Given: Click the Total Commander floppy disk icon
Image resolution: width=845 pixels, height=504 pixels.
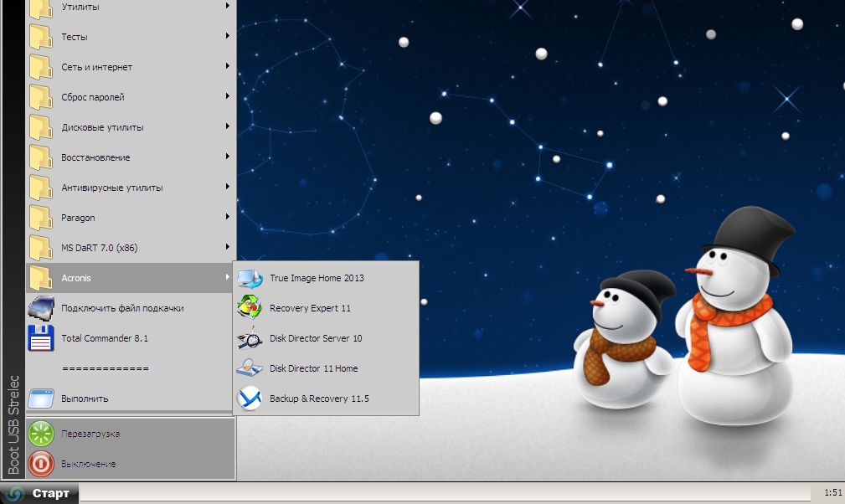Looking at the screenshot, I should tap(41, 338).
